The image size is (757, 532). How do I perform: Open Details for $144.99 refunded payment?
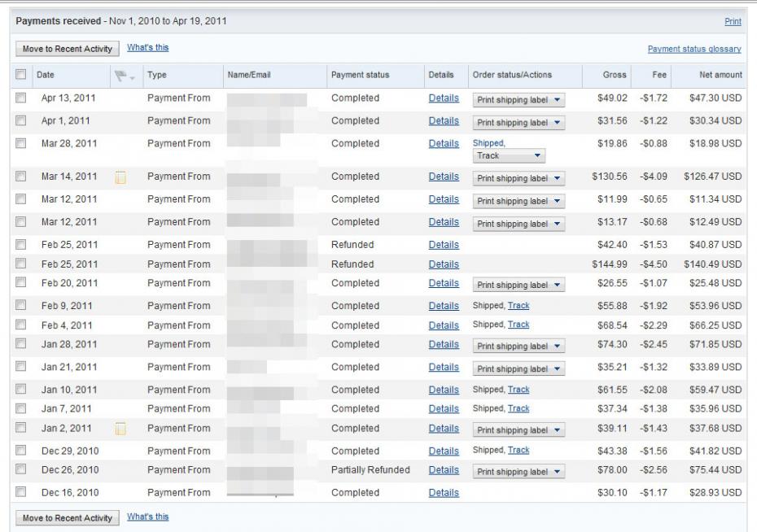point(444,264)
